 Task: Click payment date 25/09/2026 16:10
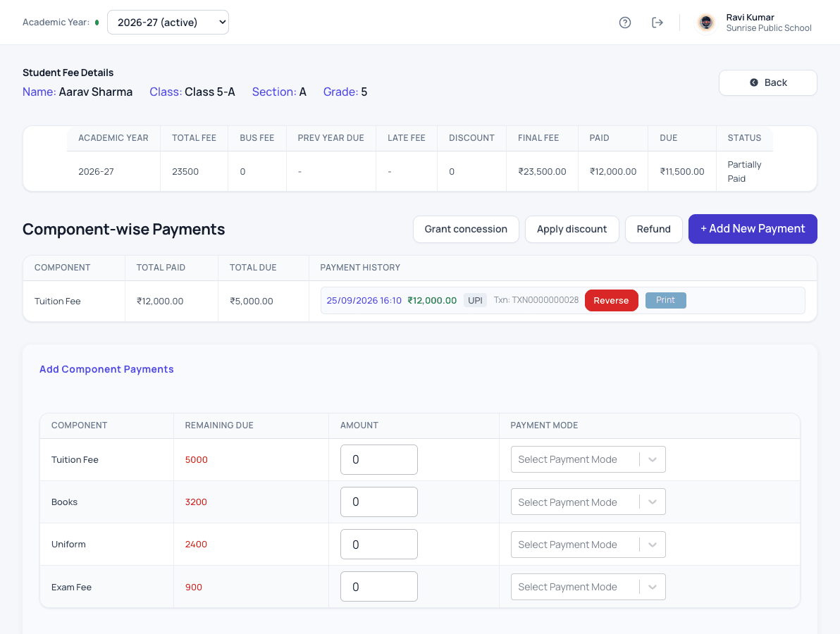[364, 300]
